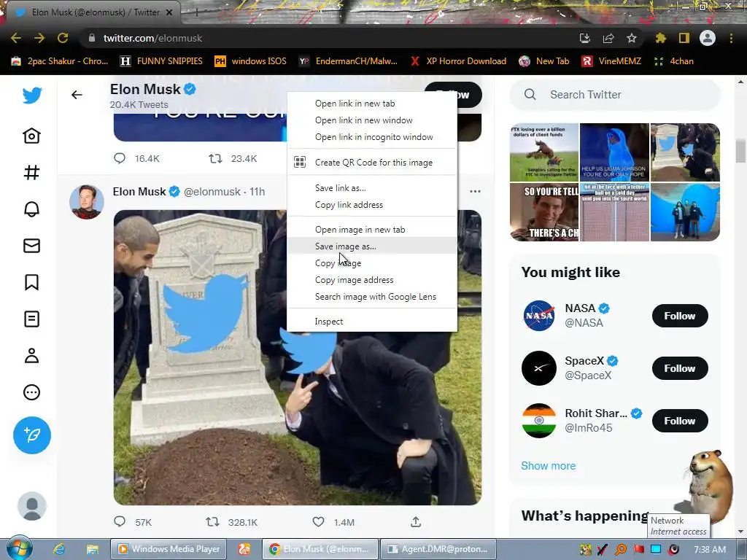Click Elon Musk's tweet avatar
The height and width of the screenshot is (560, 747).
pos(87,202)
